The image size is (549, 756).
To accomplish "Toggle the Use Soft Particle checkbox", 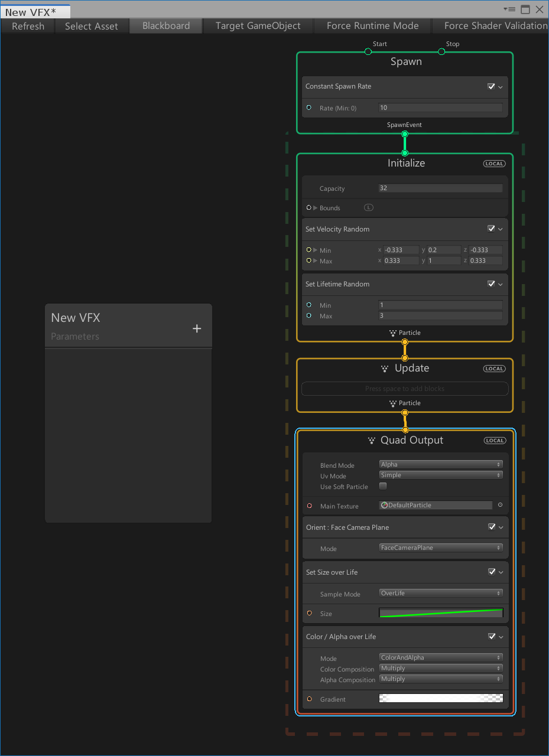I will (383, 486).
